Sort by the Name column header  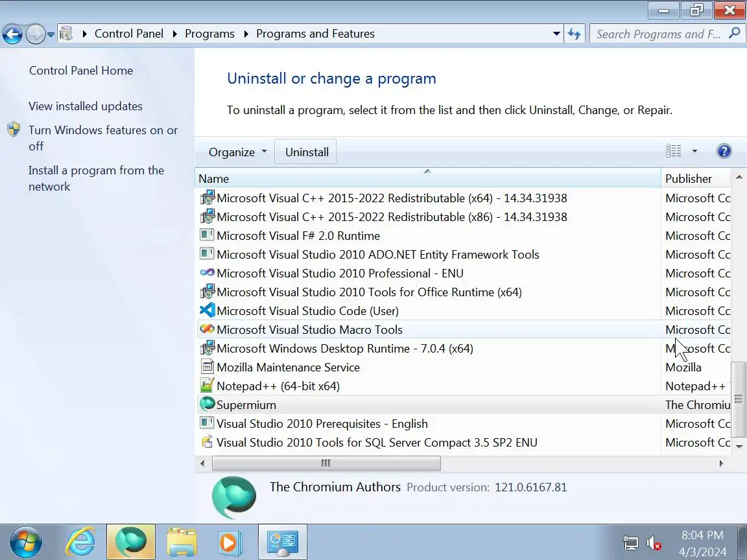click(428, 179)
